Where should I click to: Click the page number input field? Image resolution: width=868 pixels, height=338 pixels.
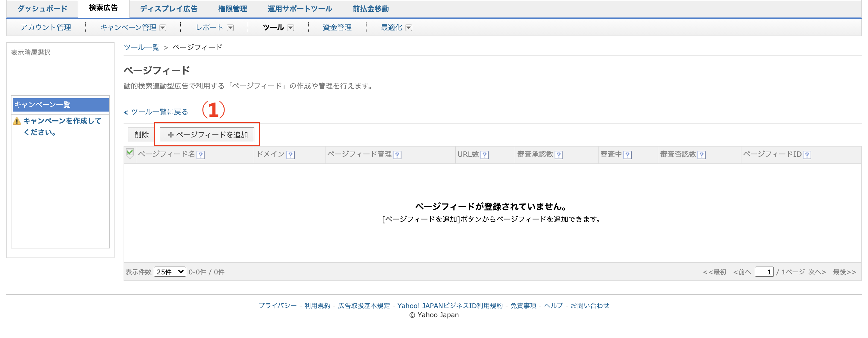[x=764, y=272]
